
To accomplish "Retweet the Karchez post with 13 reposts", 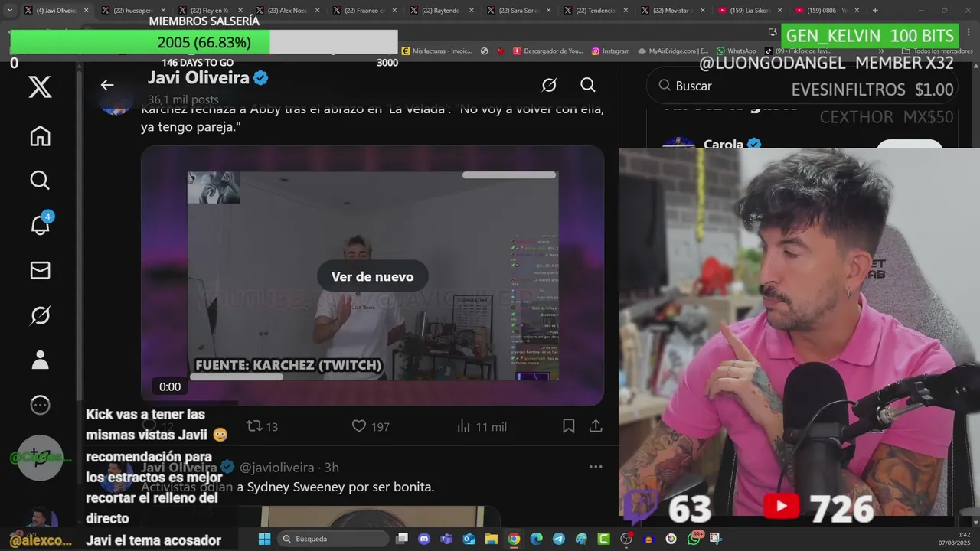I will pyautogui.click(x=262, y=426).
